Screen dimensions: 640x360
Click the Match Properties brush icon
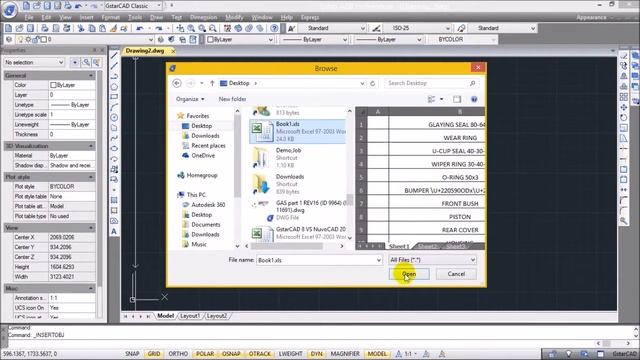pos(113,28)
